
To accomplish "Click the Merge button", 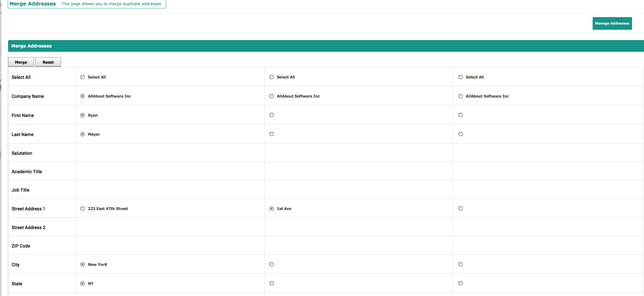I will click(21, 62).
